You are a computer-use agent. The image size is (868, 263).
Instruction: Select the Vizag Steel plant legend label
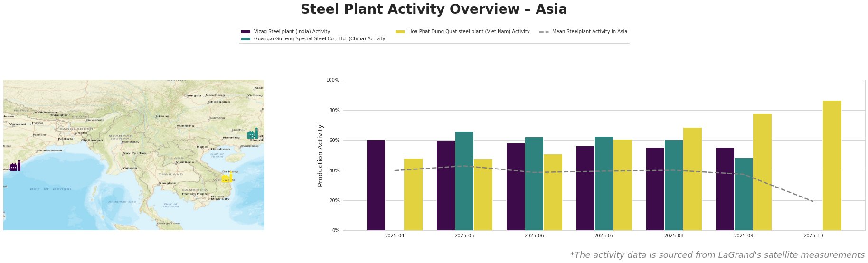(292, 32)
